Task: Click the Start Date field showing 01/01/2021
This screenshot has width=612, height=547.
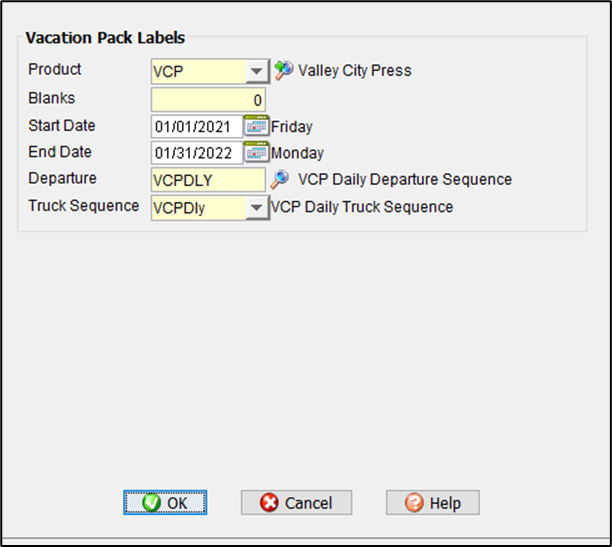Action: coord(197,127)
